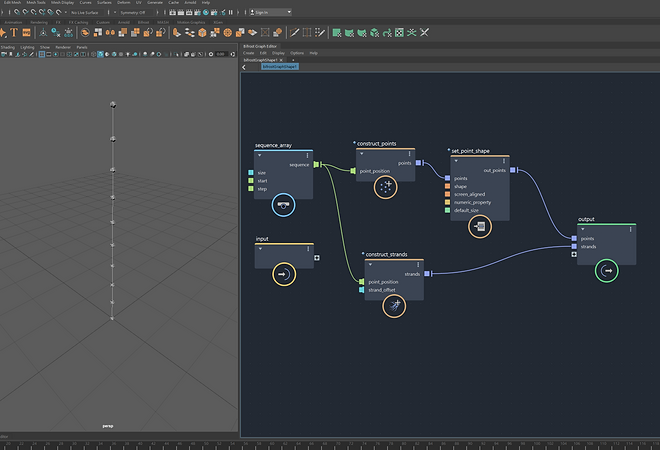Click the green crossed lines shelf icon
Image resolution: width=660 pixels, height=450 pixels.
coord(412,32)
